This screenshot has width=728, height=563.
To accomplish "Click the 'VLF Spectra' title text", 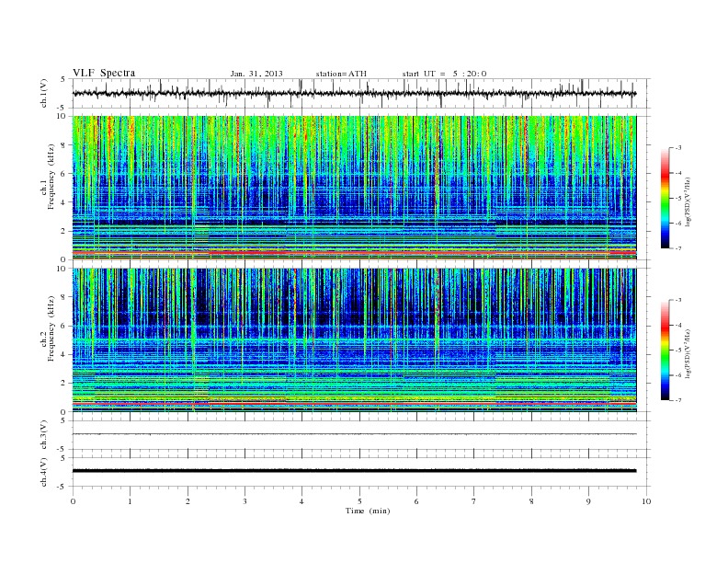I will (x=104, y=73).
